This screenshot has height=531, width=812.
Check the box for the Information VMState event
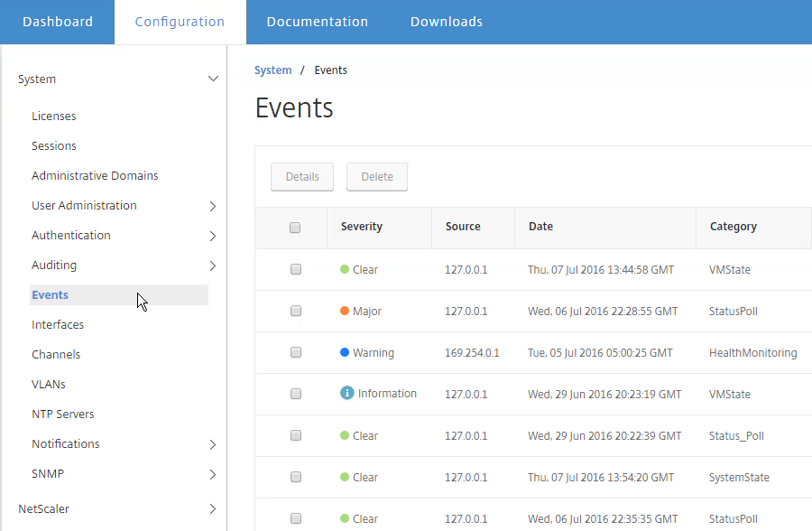point(296,394)
